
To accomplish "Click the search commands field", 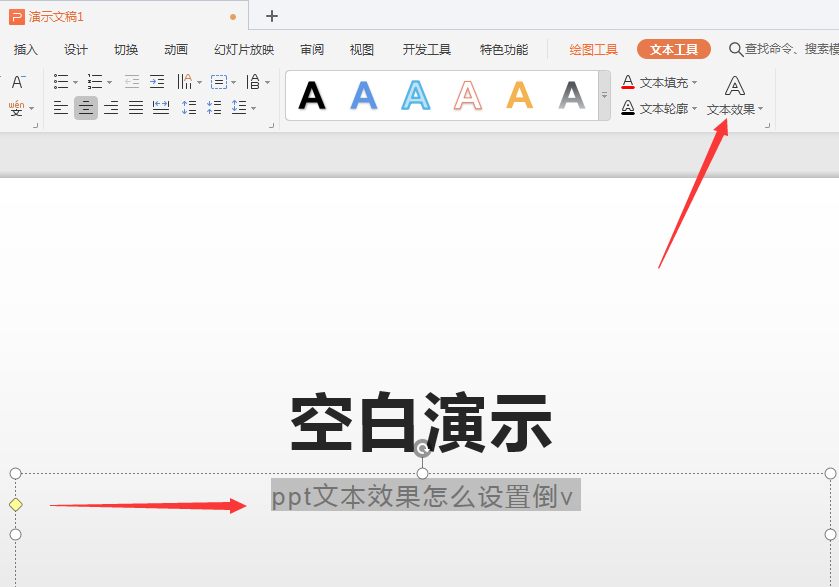I will [785, 50].
